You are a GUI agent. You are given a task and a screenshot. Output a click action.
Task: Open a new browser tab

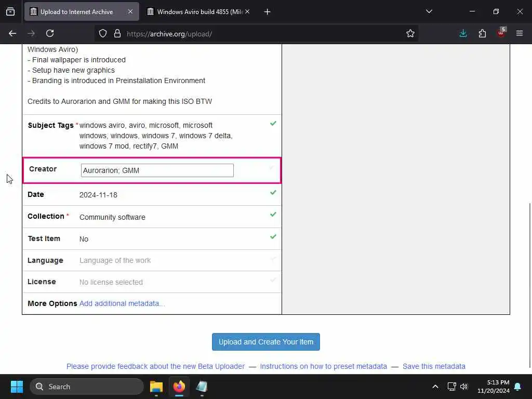(x=267, y=12)
